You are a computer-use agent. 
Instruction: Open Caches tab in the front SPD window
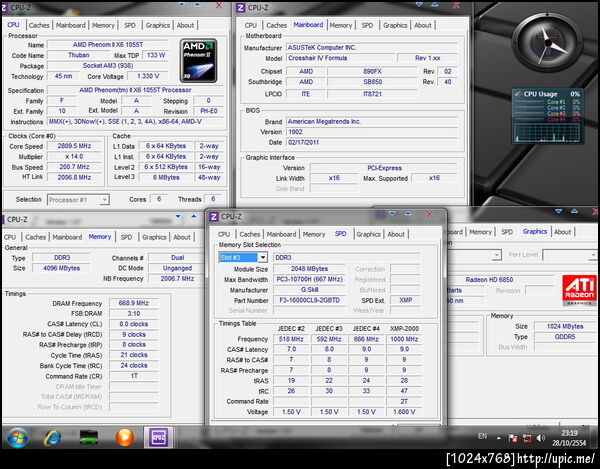pos(249,234)
